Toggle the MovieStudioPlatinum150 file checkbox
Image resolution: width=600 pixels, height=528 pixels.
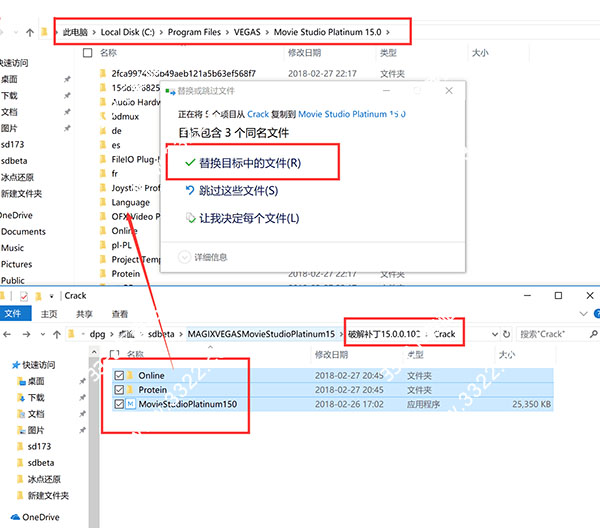[119, 404]
